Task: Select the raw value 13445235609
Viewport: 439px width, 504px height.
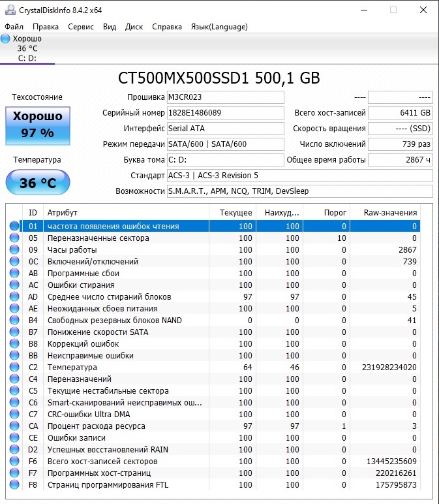Action: [391, 462]
